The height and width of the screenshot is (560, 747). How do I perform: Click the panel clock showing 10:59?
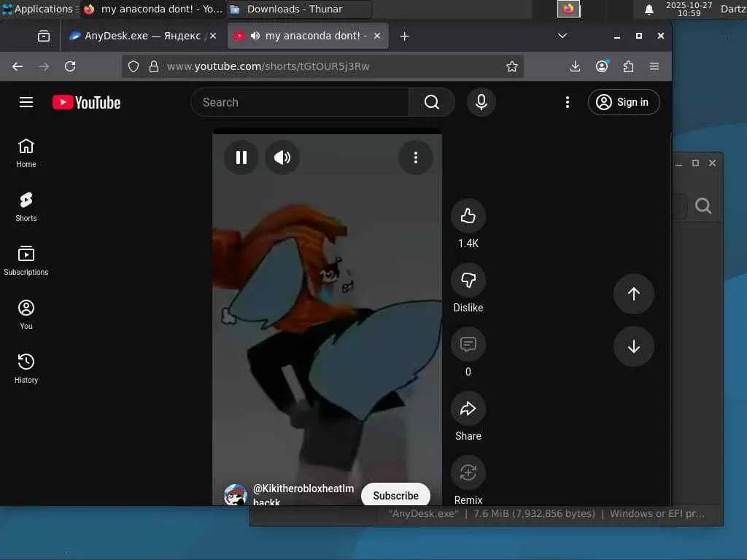pyautogui.click(x=689, y=9)
